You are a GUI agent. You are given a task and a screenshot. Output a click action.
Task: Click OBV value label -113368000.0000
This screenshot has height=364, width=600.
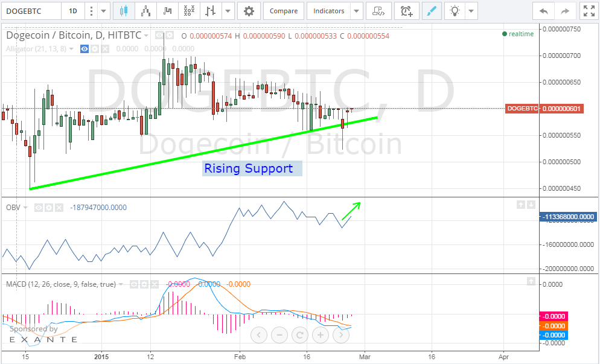pos(567,217)
